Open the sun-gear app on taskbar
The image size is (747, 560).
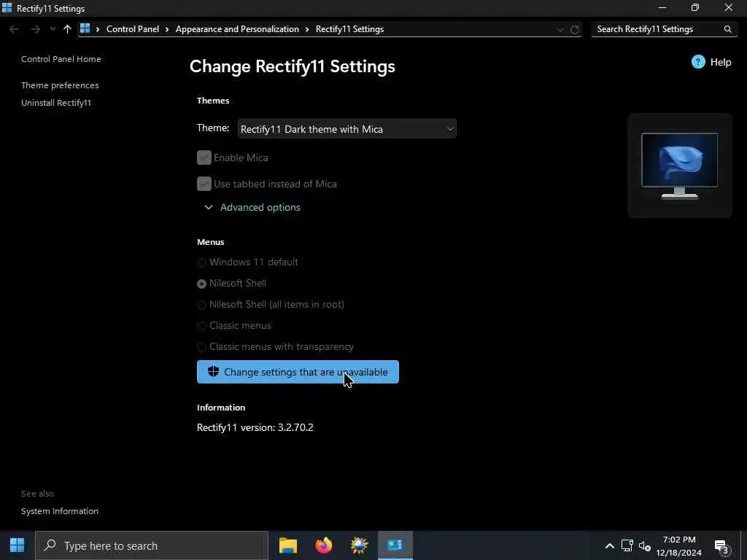tap(359, 545)
